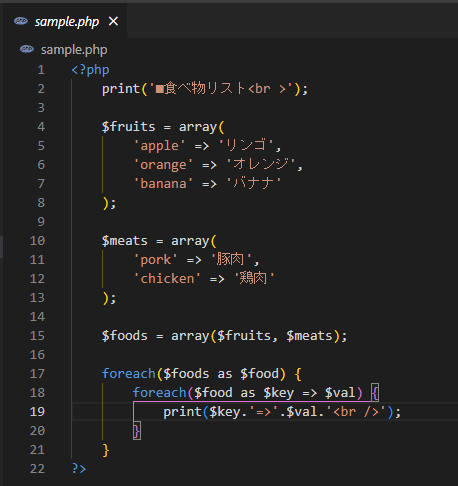Click the $food variable on line 17
Viewport: 458px width, 486px height.
(259, 374)
